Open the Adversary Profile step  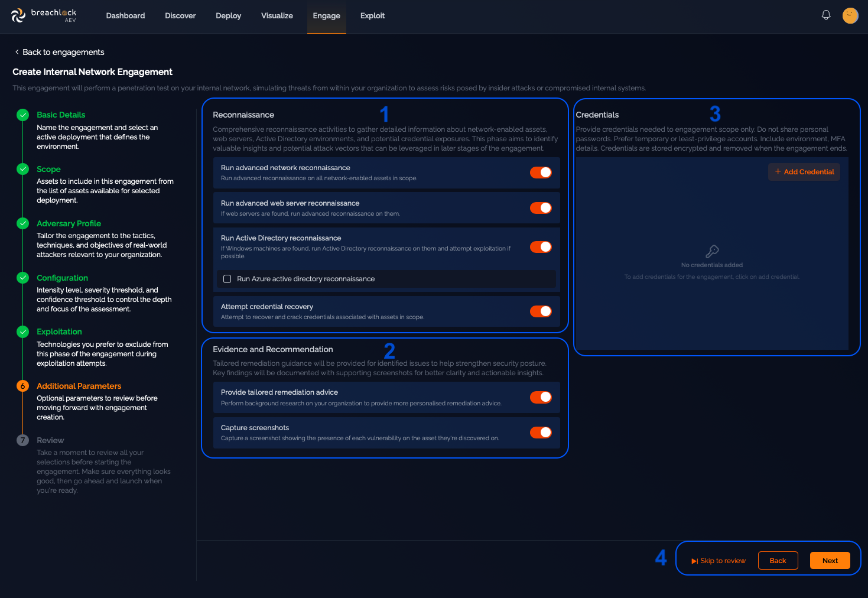pos(69,223)
